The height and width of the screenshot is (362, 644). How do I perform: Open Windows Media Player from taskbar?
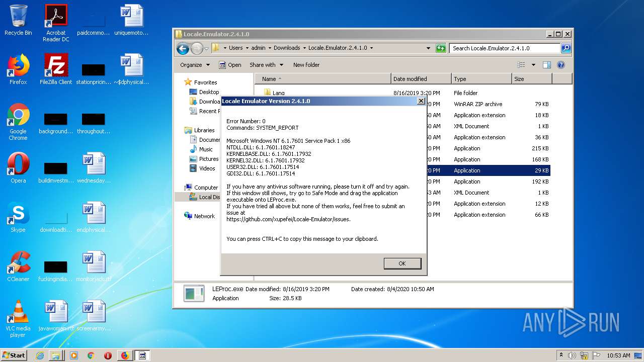[x=74, y=355]
